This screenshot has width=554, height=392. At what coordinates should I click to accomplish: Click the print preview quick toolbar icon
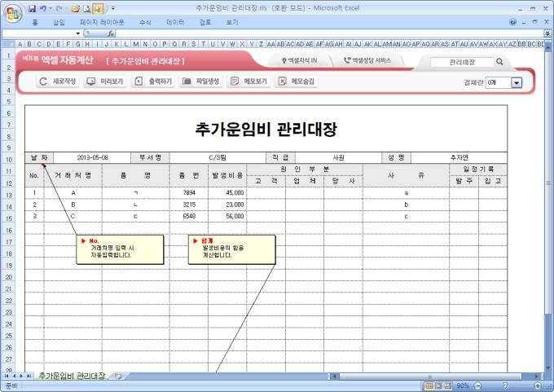(x=87, y=8)
